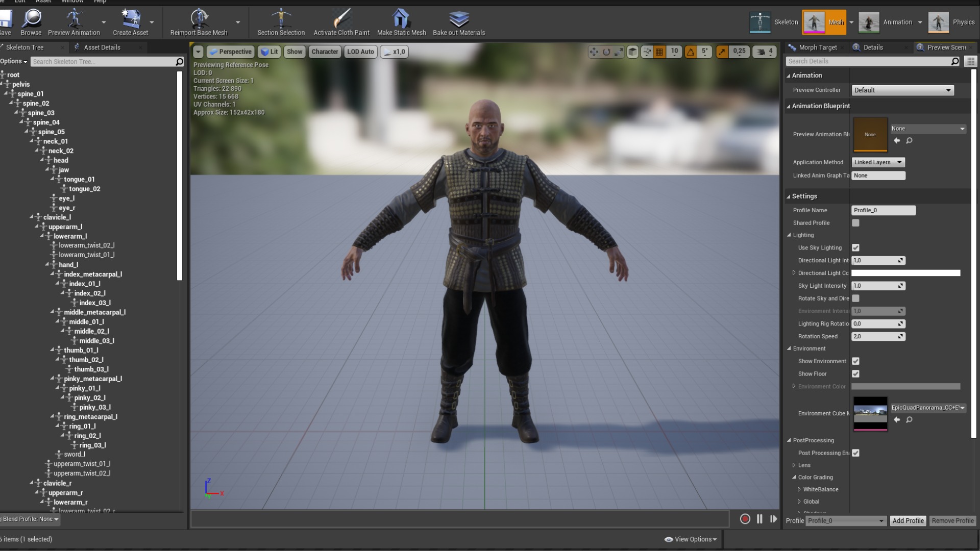Viewport: 980px width, 551px height.
Task: Uncheck the Show Floor checkbox
Action: click(x=855, y=374)
